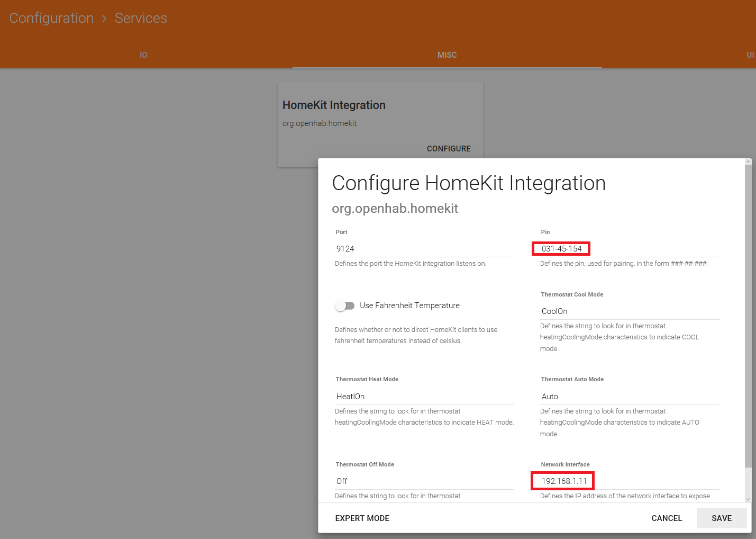This screenshot has width=756, height=539.
Task: Click the Thermostat Auto Mode field
Action: (x=629, y=397)
